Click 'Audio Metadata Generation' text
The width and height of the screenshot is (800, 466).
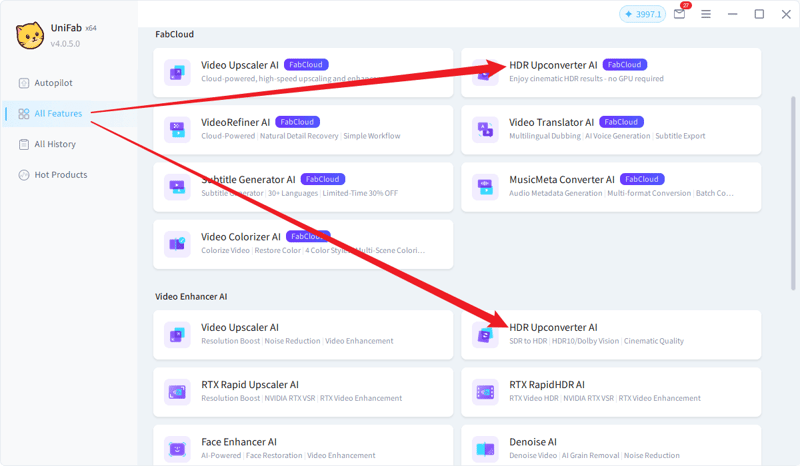tap(556, 193)
